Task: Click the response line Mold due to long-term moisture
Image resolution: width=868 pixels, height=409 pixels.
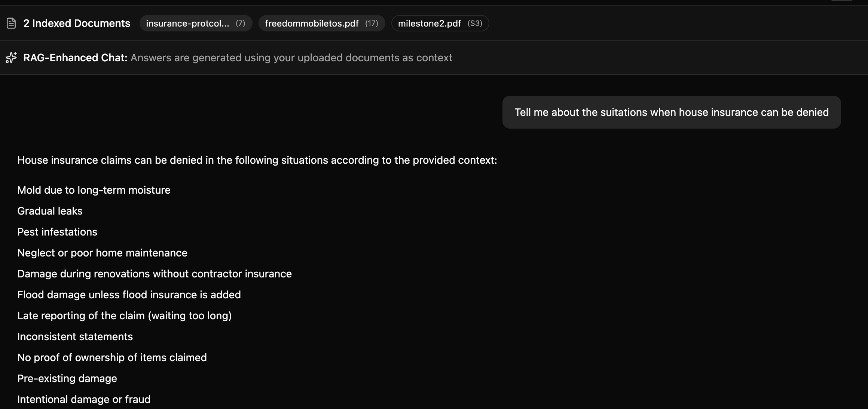Action: tap(94, 190)
